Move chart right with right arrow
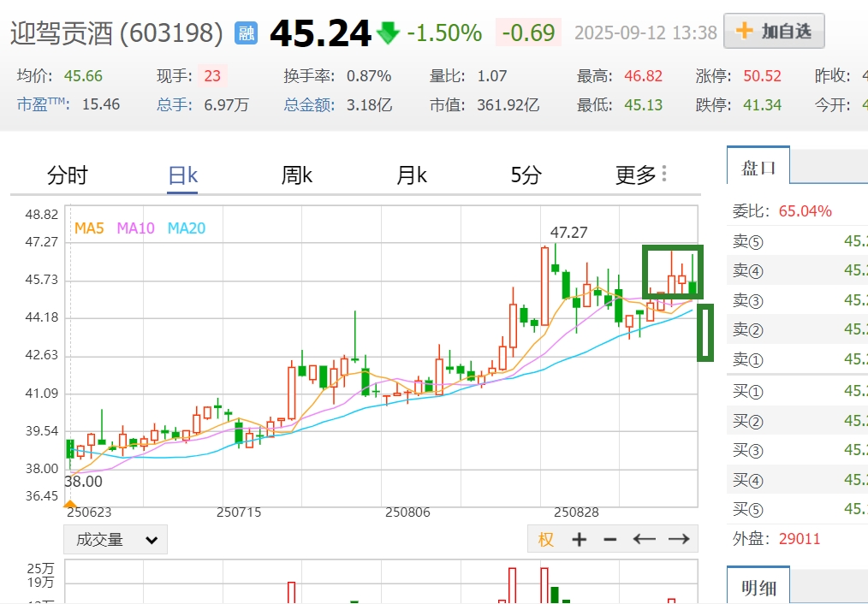Image resolution: width=868 pixels, height=604 pixels. (679, 539)
